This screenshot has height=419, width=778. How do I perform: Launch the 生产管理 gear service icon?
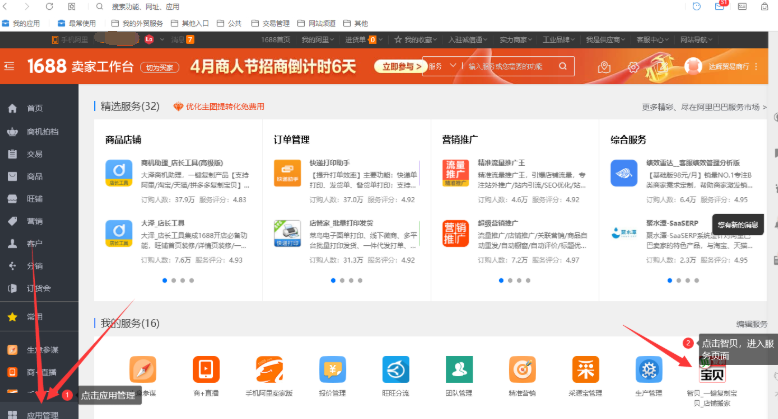[x=648, y=369]
